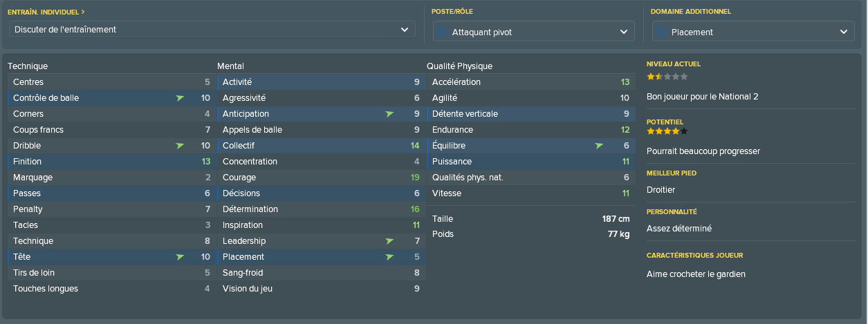Click green arrow icon beside Placement attribute
This screenshot has width=868, height=324.
click(389, 257)
